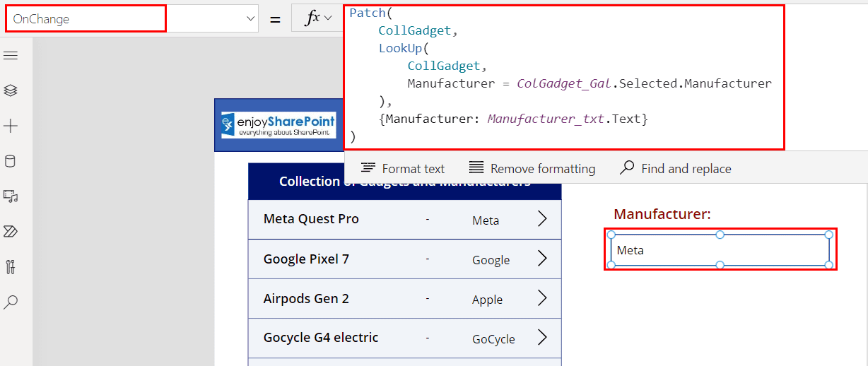Click the Apple manufacturer label

click(x=488, y=300)
